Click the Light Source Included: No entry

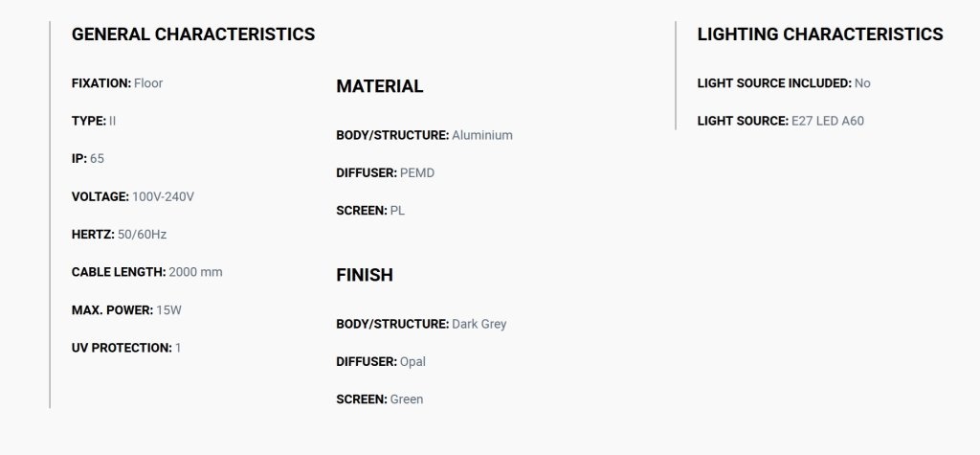coord(784,83)
